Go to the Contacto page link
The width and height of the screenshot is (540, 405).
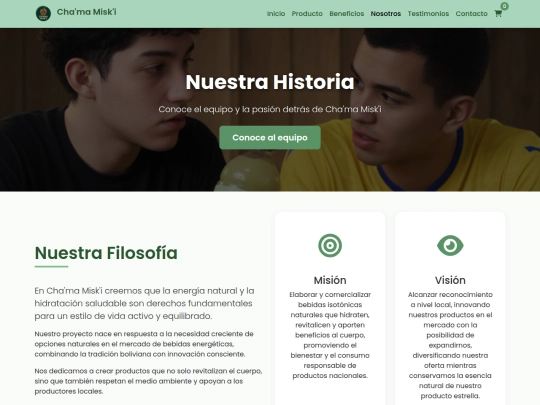471,14
